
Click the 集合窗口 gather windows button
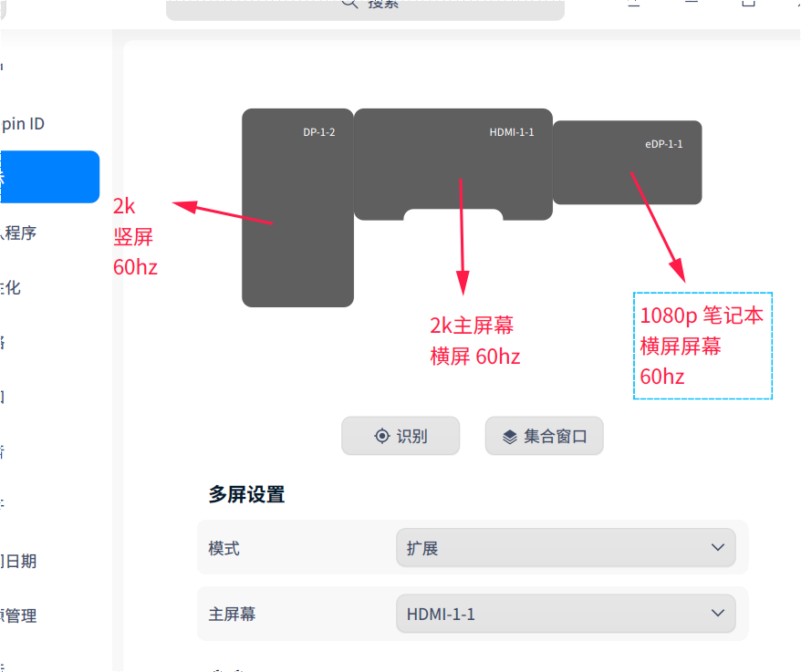pos(544,436)
